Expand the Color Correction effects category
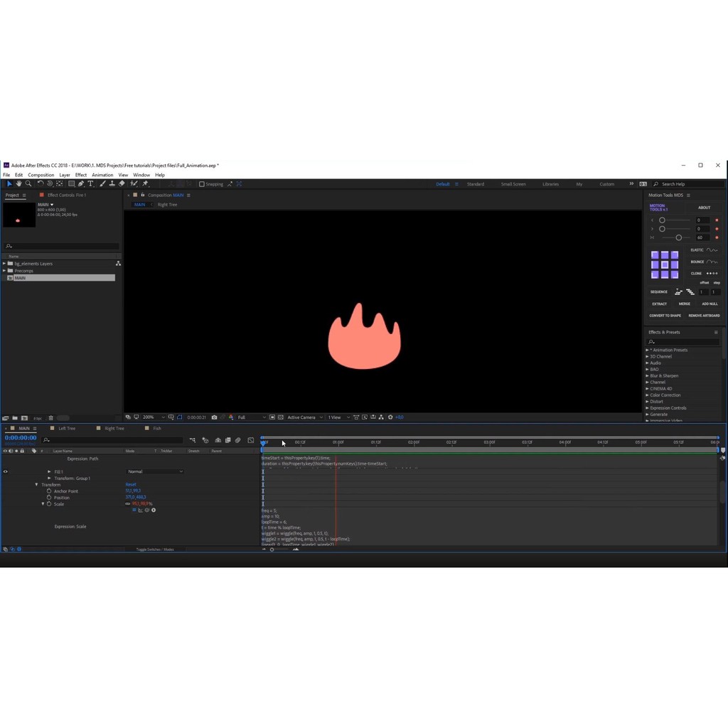 (x=648, y=395)
